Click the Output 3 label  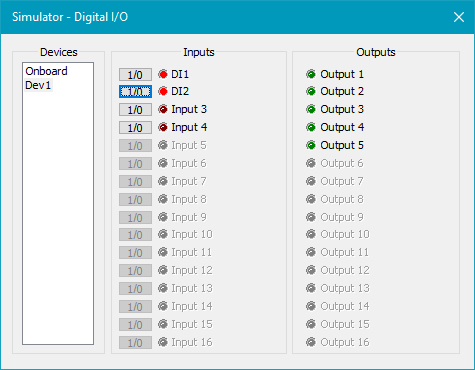click(x=342, y=109)
